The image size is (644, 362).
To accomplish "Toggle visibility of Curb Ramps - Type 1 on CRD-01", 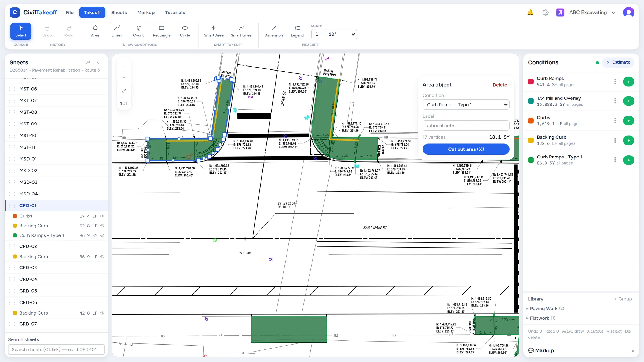I will (102, 235).
